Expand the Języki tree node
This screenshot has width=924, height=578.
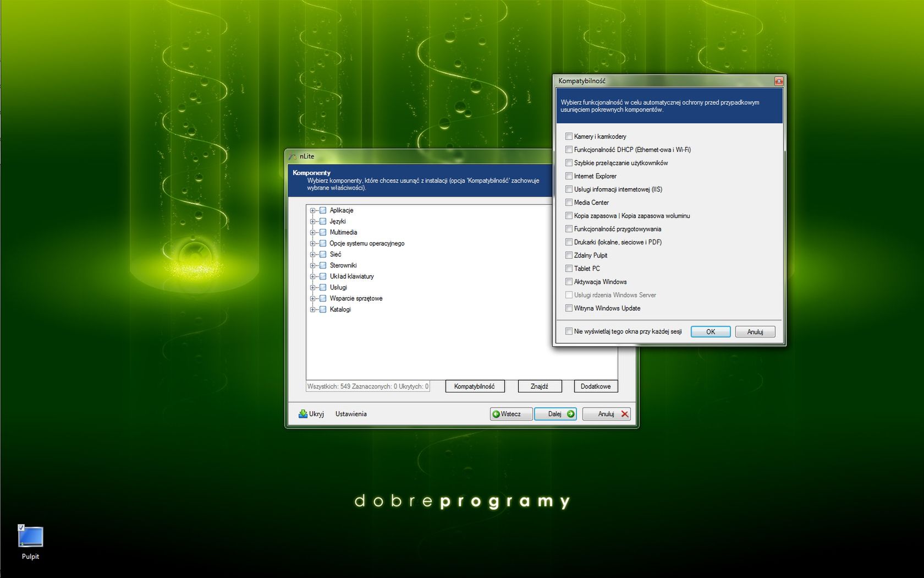(x=312, y=221)
